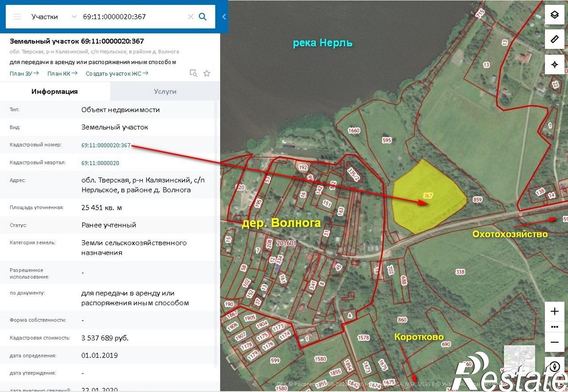The width and height of the screenshot is (568, 392).
Task: Zoom out the map with minus button
Action: tap(554, 342)
